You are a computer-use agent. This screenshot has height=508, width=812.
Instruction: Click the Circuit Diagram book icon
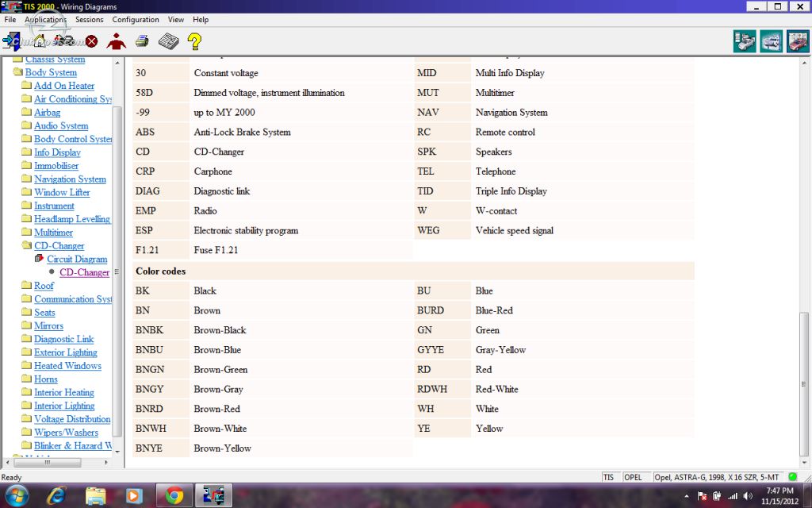pyautogui.click(x=40, y=258)
